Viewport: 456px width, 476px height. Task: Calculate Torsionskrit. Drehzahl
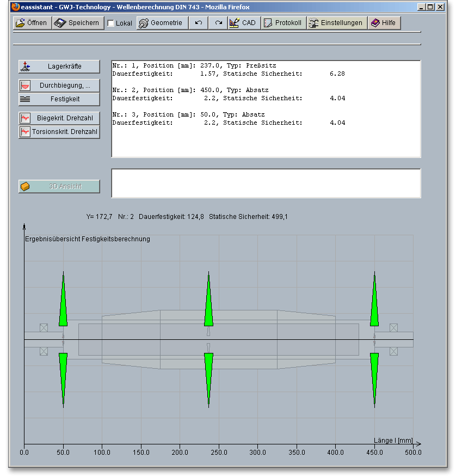pos(59,132)
